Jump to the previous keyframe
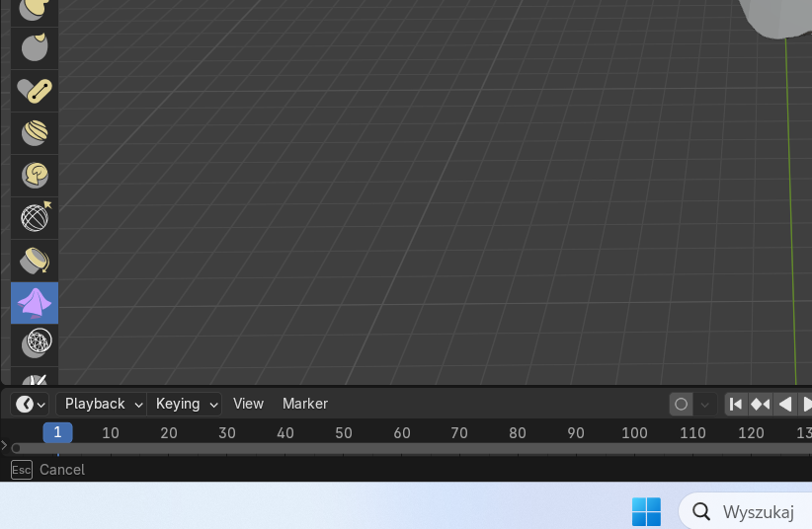 (x=761, y=405)
